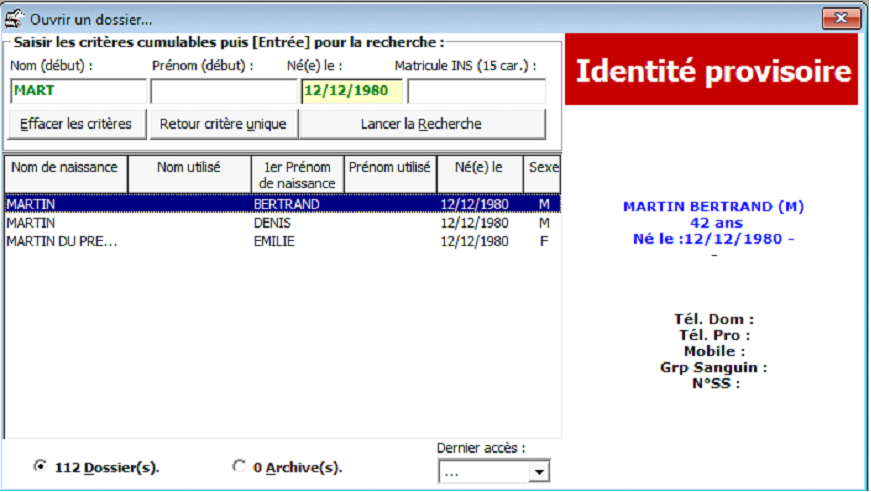Select the 112 Dossier(s) radio button

40,466
